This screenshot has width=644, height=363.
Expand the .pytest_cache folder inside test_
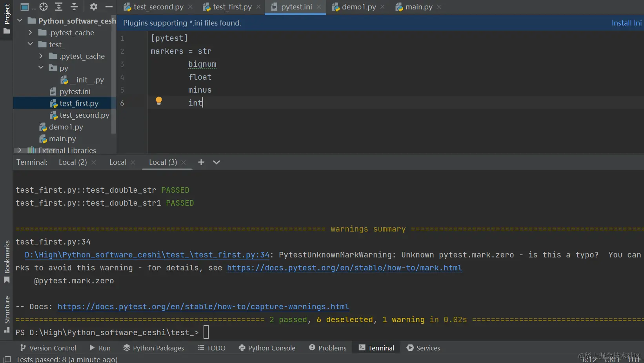41,56
